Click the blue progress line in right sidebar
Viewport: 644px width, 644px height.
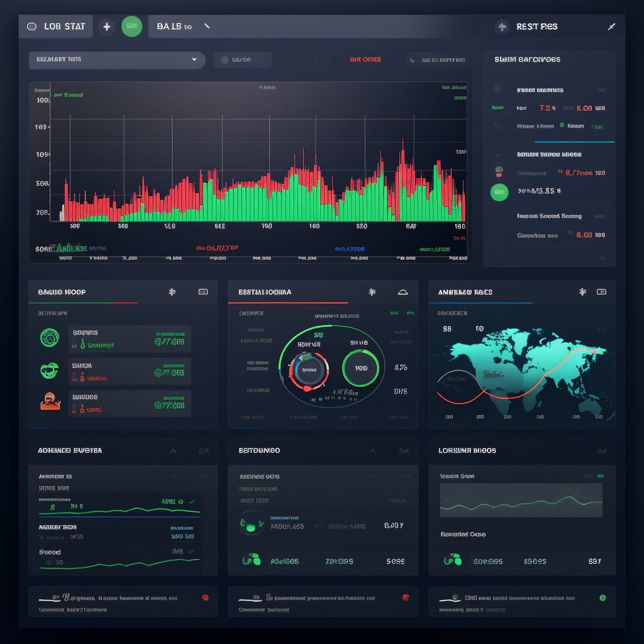point(574,142)
